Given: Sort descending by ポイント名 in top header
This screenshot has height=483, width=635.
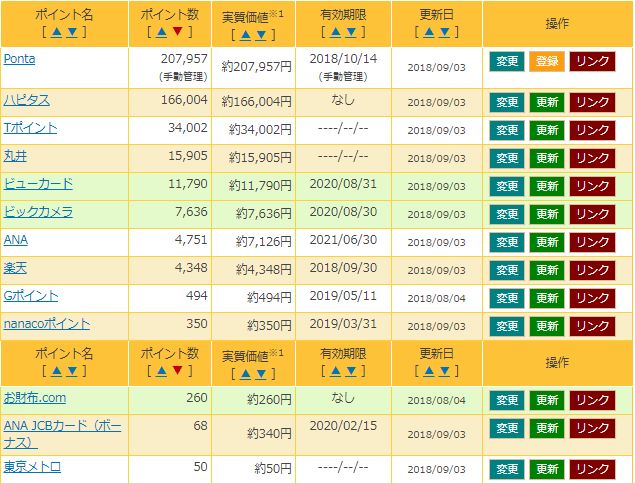Looking at the screenshot, I should click(72, 32).
